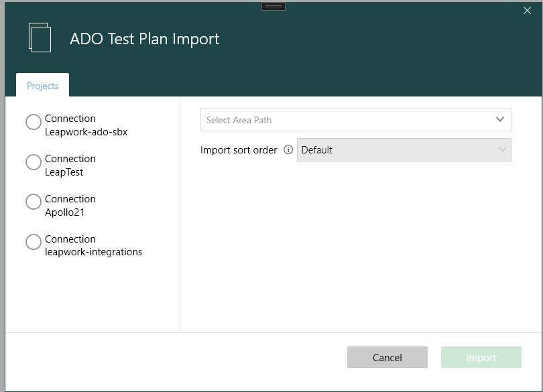
Task: Click the Import sort order label
Action: coord(239,150)
